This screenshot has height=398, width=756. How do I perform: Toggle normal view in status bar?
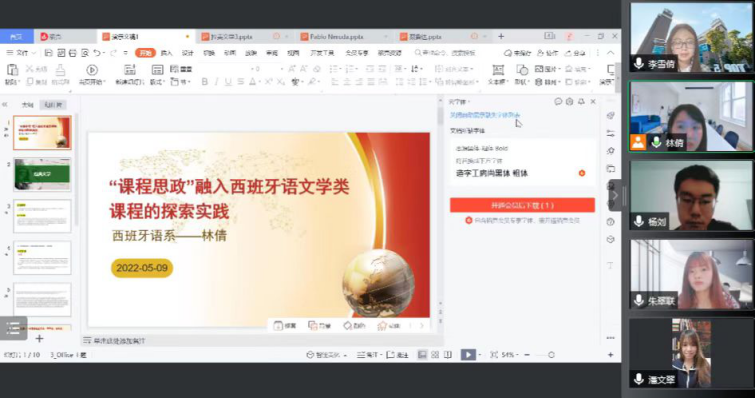tap(422, 355)
